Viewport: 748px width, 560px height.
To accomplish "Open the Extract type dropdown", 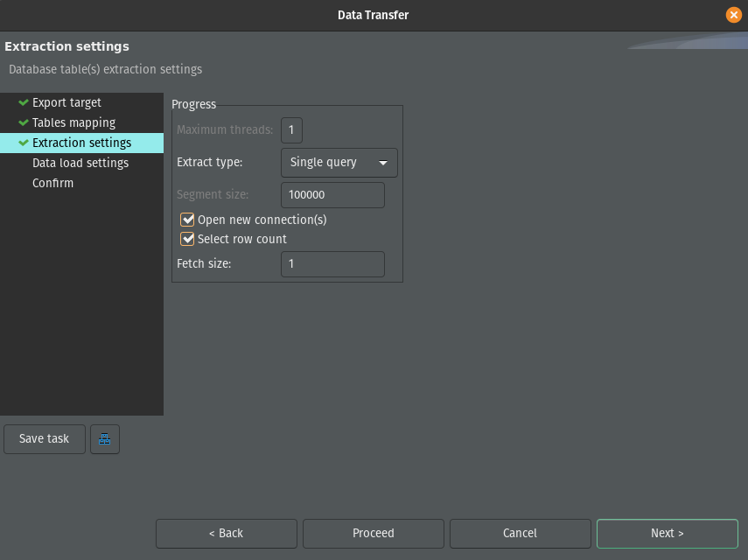I will pos(339,163).
